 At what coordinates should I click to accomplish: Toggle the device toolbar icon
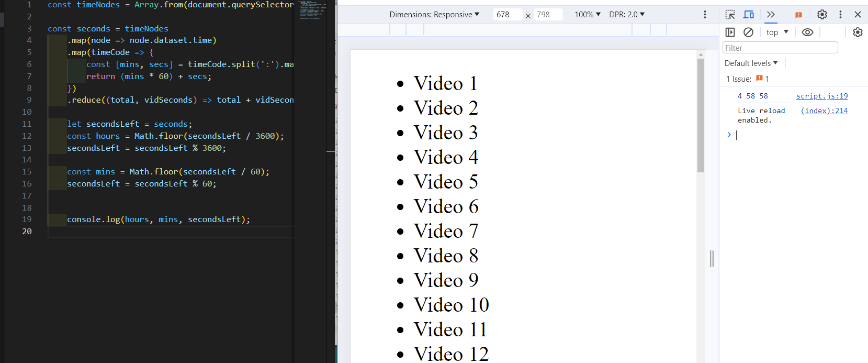[x=749, y=15]
